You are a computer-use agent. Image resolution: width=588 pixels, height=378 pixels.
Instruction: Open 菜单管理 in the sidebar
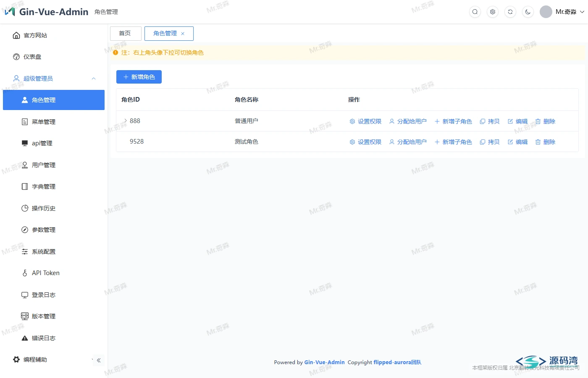pos(54,122)
